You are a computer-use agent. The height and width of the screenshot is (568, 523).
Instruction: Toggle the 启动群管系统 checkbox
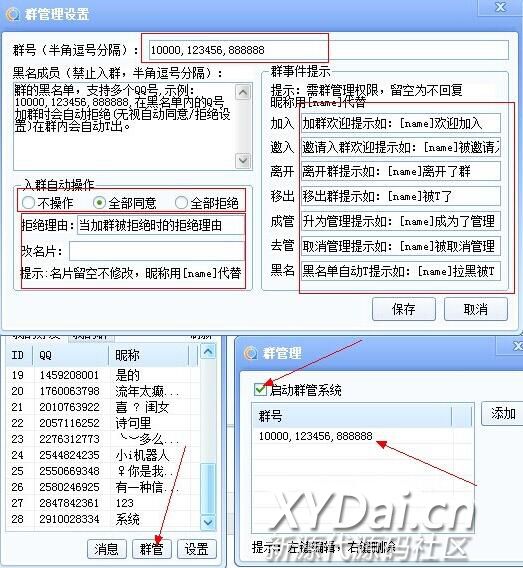coord(260,389)
